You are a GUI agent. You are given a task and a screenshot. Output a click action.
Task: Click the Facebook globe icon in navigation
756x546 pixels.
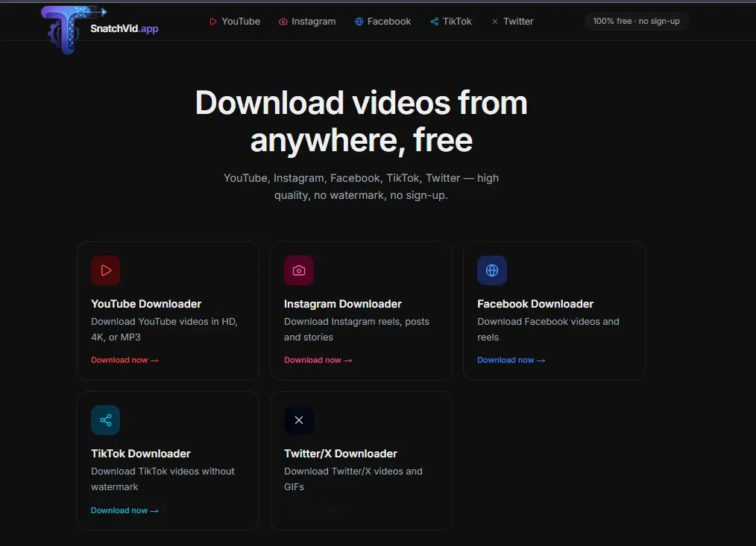click(359, 21)
